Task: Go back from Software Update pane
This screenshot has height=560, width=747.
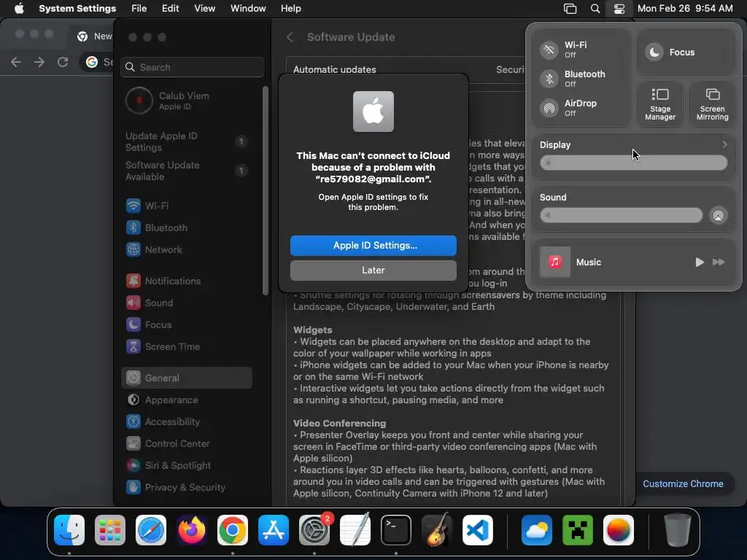Action: (x=290, y=37)
